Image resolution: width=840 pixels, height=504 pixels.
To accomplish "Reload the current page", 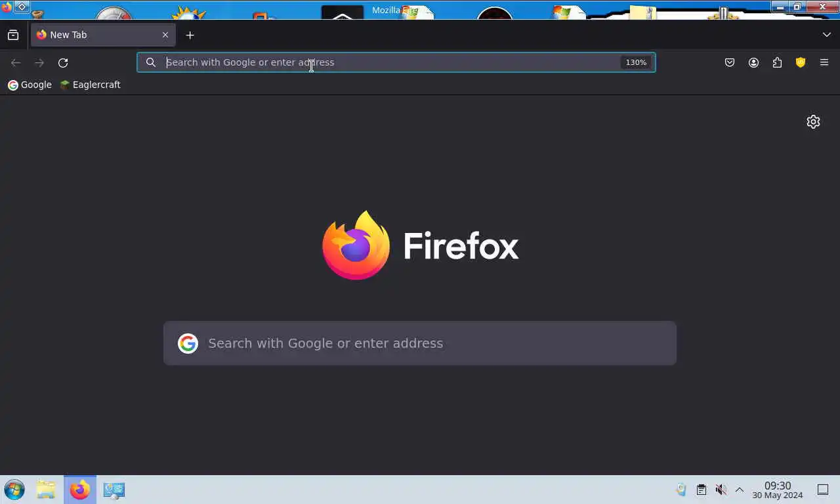I will coord(63,62).
